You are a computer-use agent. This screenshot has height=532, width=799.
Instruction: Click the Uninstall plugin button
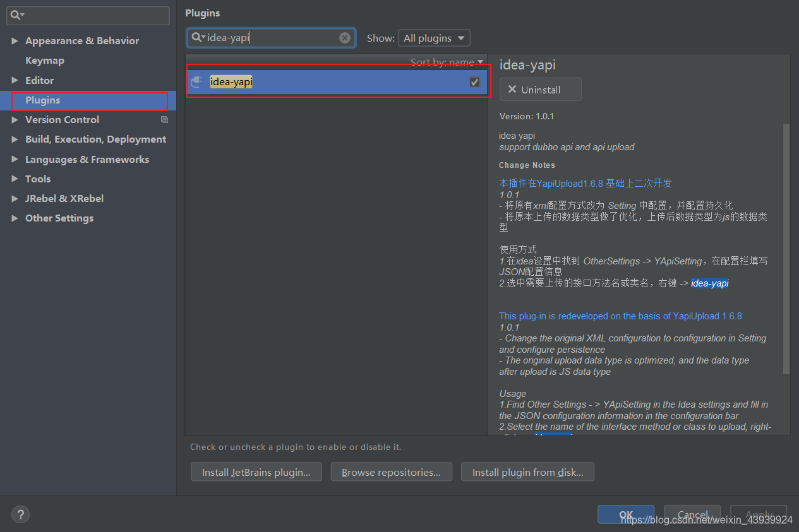(x=541, y=90)
